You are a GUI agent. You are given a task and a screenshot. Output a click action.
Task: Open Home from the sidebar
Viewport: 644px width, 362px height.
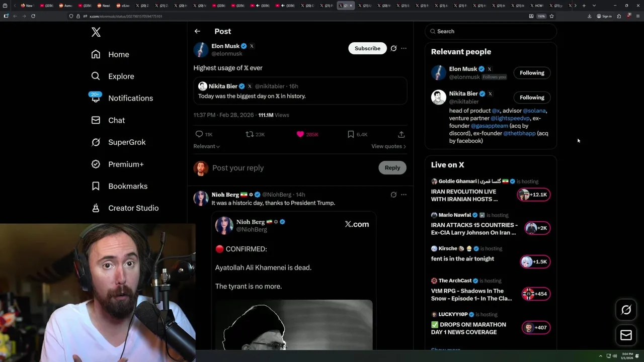tap(110, 54)
